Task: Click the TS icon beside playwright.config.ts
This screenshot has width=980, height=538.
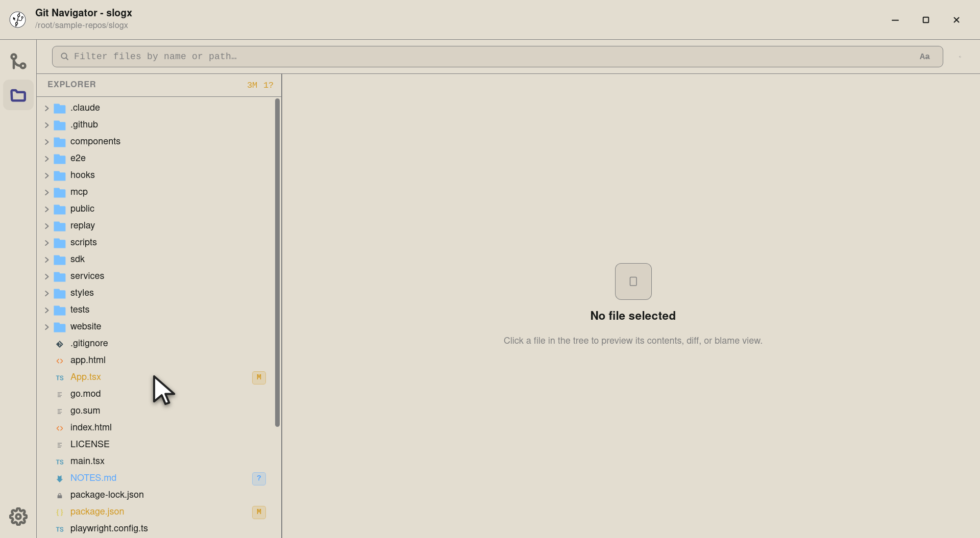Action: tap(60, 529)
